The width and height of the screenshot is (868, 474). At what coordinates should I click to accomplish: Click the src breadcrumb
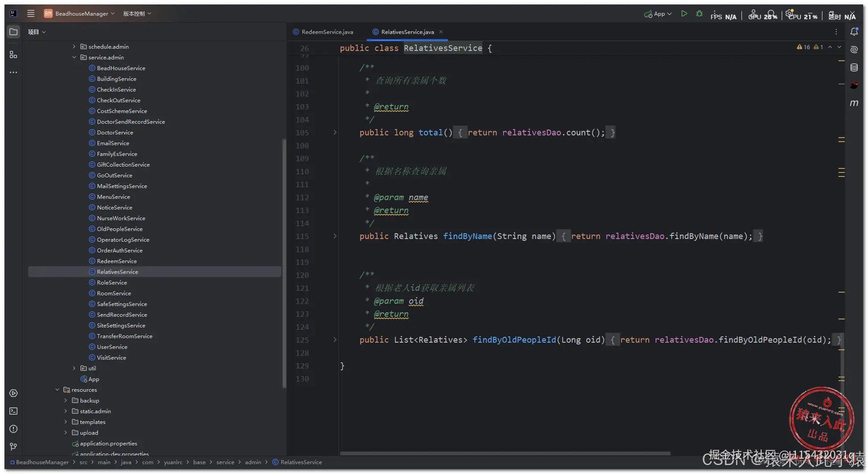[x=84, y=462]
